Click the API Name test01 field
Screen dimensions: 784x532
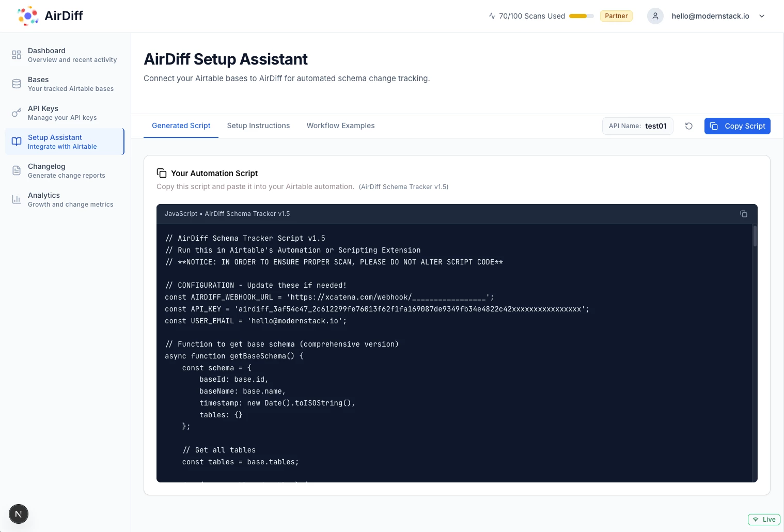point(637,126)
